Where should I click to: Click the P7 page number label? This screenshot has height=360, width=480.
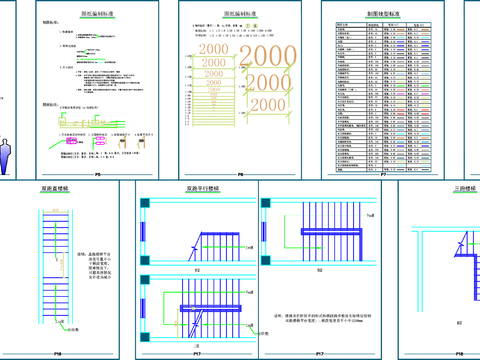coord(383,175)
